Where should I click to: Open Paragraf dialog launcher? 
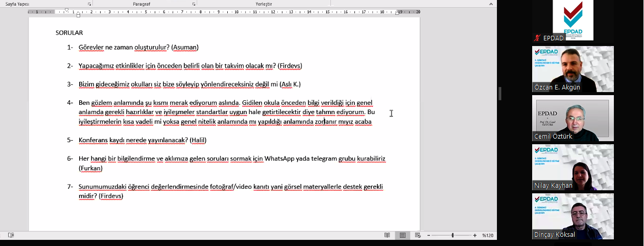tap(194, 4)
